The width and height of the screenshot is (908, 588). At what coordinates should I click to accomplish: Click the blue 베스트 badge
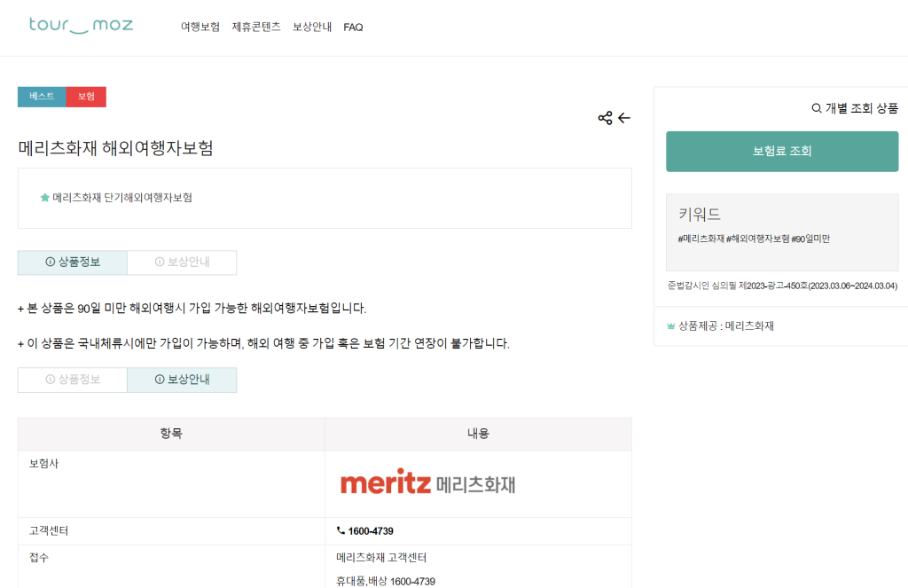tap(42, 97)
